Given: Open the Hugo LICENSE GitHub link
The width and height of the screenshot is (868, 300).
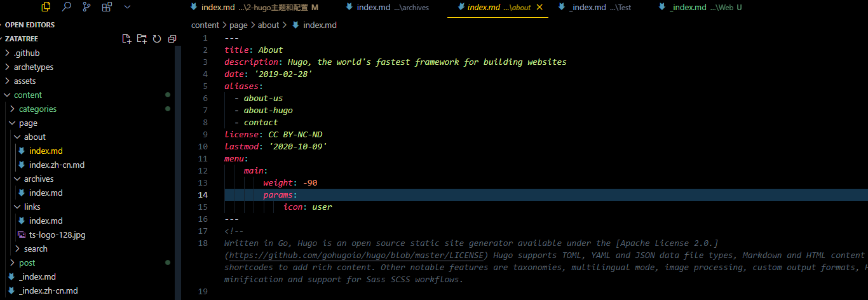Looking at the screenshot, I should point(356,256).
